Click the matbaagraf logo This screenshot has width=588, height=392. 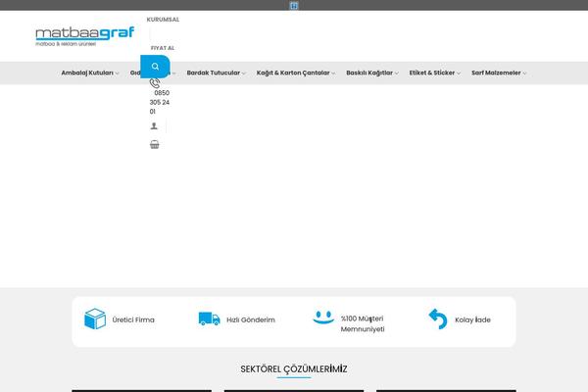click(x=84, y=36)
